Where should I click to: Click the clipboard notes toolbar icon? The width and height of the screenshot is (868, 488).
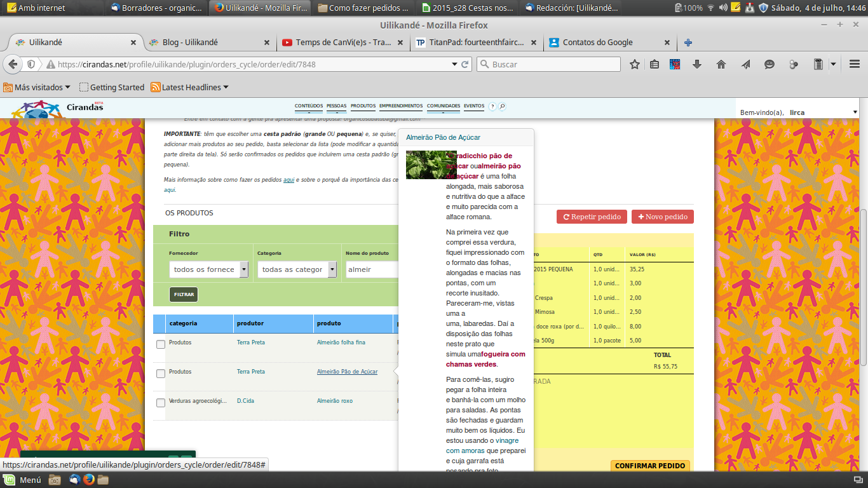click(x=818, y=64)
